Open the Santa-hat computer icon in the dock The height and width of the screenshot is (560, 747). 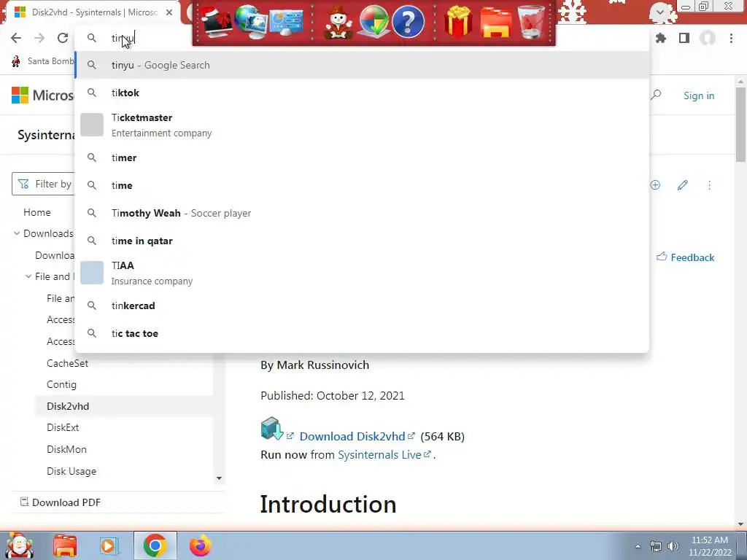pyautogui.click(x=216, y=23)
